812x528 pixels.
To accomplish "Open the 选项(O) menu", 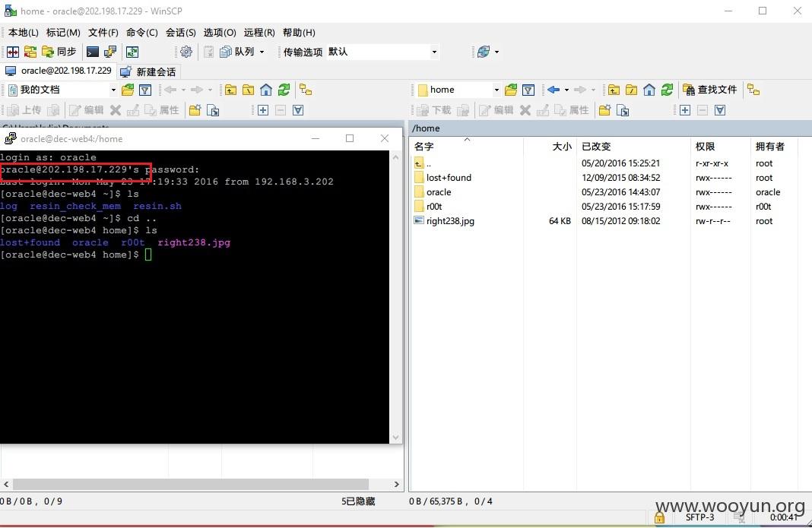I will pos(220,33).
